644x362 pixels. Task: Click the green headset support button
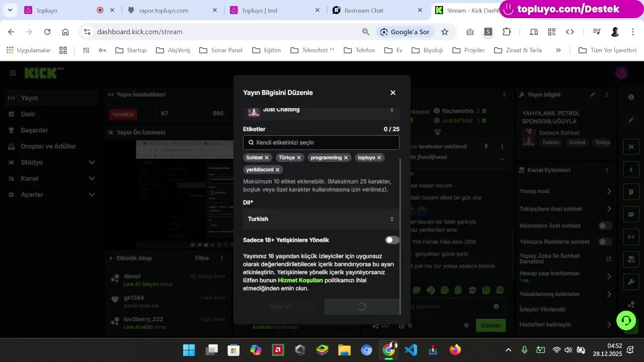[625, 320]
